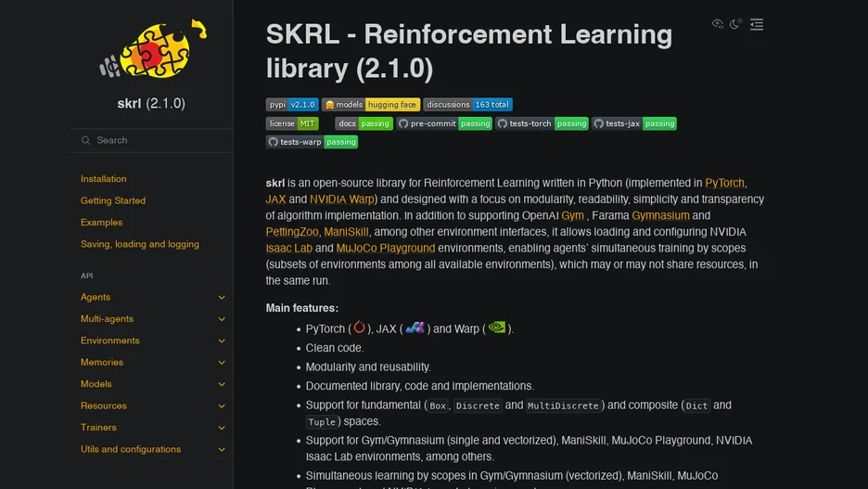This screenshot has height=489, width=868.
Task: Expand the Models section chevron
Action: [x=222, y=384]
